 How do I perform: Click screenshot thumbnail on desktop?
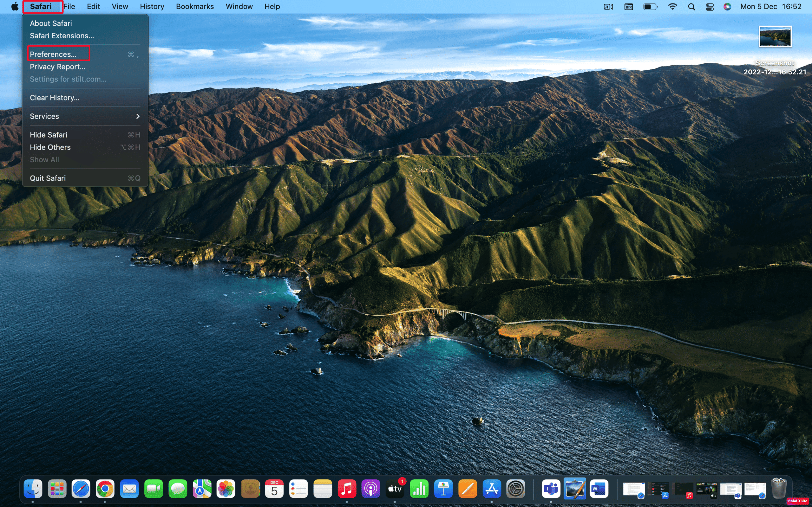775,36
